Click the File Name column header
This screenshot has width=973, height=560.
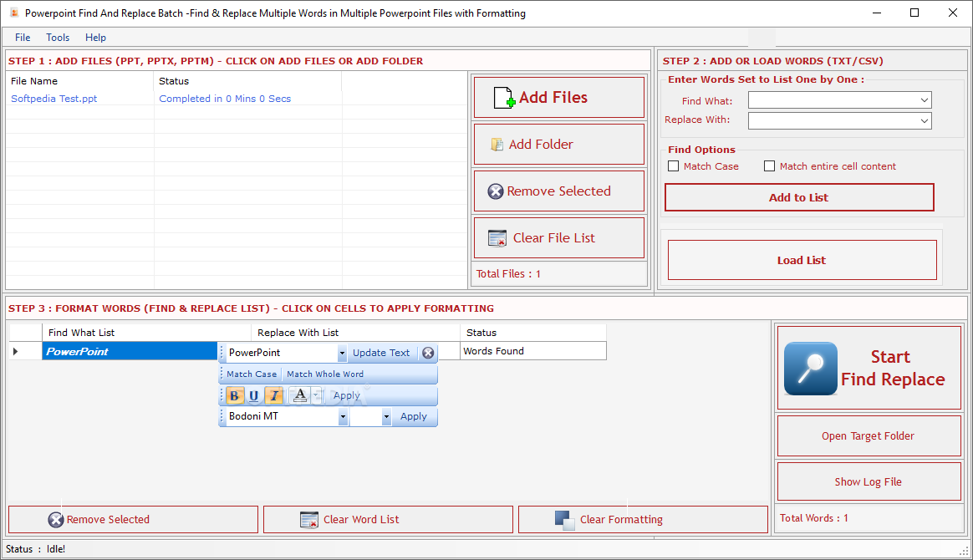coord(79,81)
